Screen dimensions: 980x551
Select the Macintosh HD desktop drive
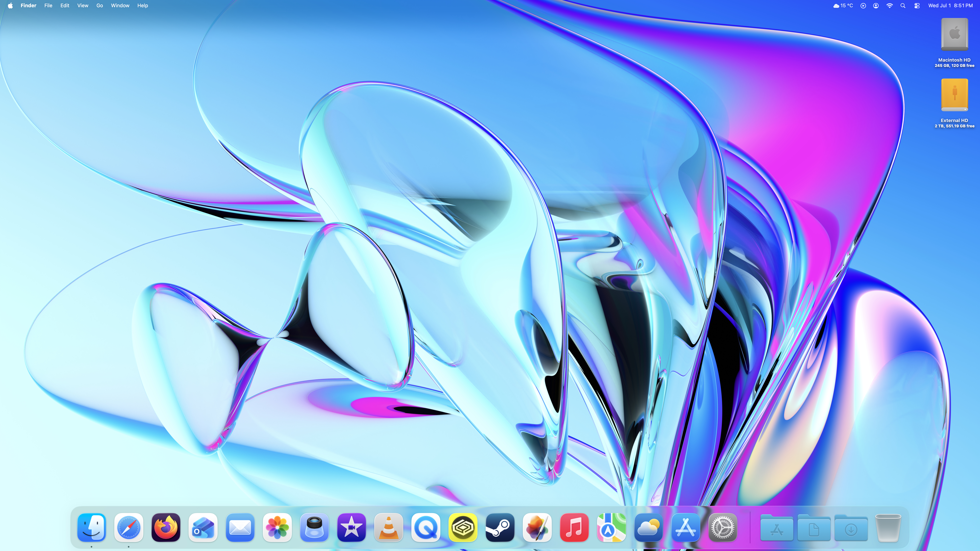point(955,34)
